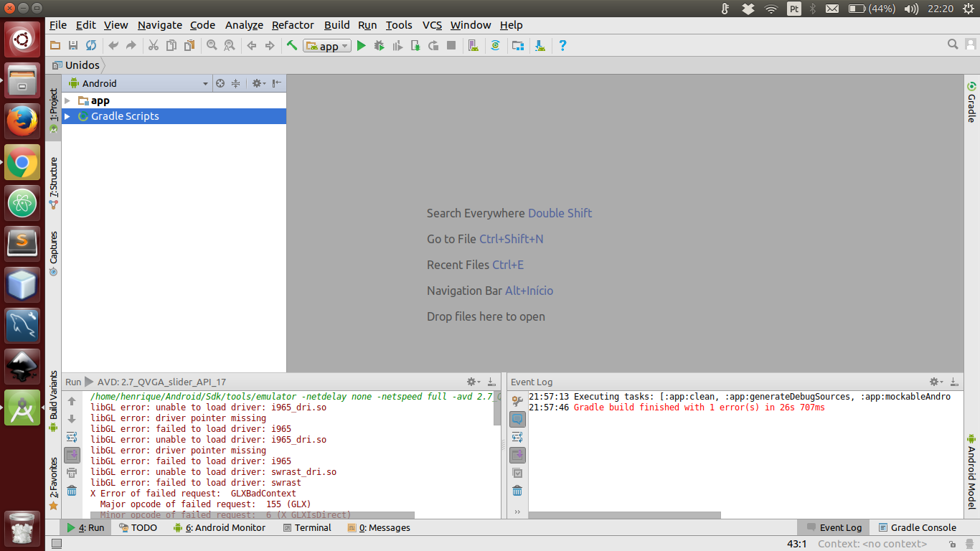Switch to the 4: Run tab
The height and width of the screenshot is (551, 980).
(x=85, y=527)
